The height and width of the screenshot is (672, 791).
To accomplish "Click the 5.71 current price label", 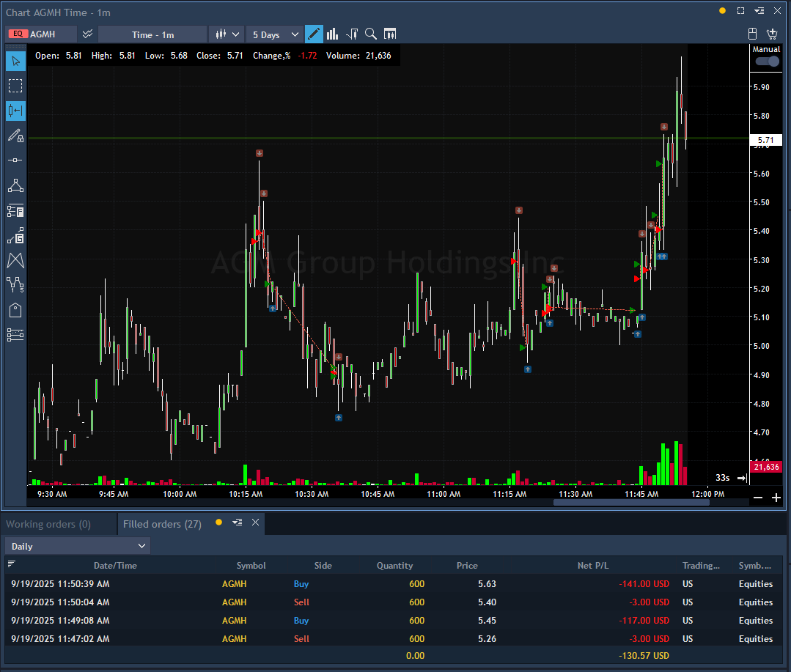I will 765,140.
